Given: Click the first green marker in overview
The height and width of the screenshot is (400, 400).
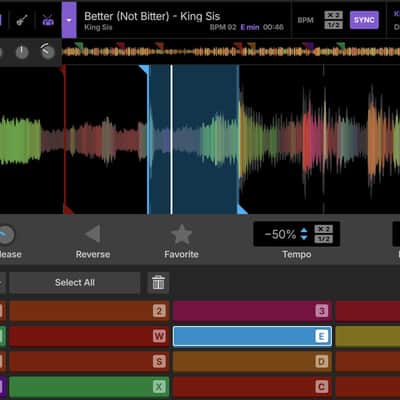Looking at the screenshot, I should [x=79, y=46].
